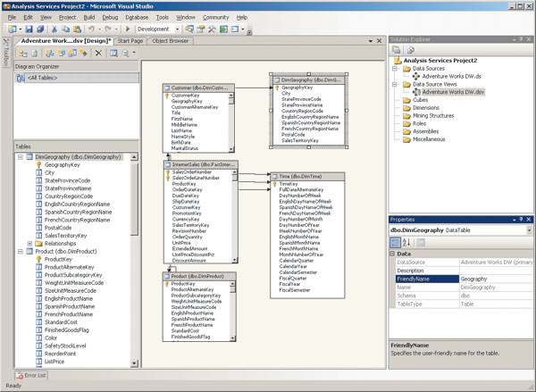Screen dimensions: 536x392
Task: Select the Product (dbo.DimProduct) table header in diagram
Action: (199, 276)
